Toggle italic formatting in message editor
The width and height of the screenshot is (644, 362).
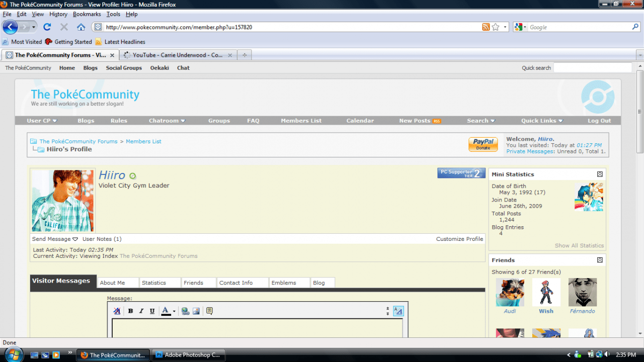(x=141, y=311)
